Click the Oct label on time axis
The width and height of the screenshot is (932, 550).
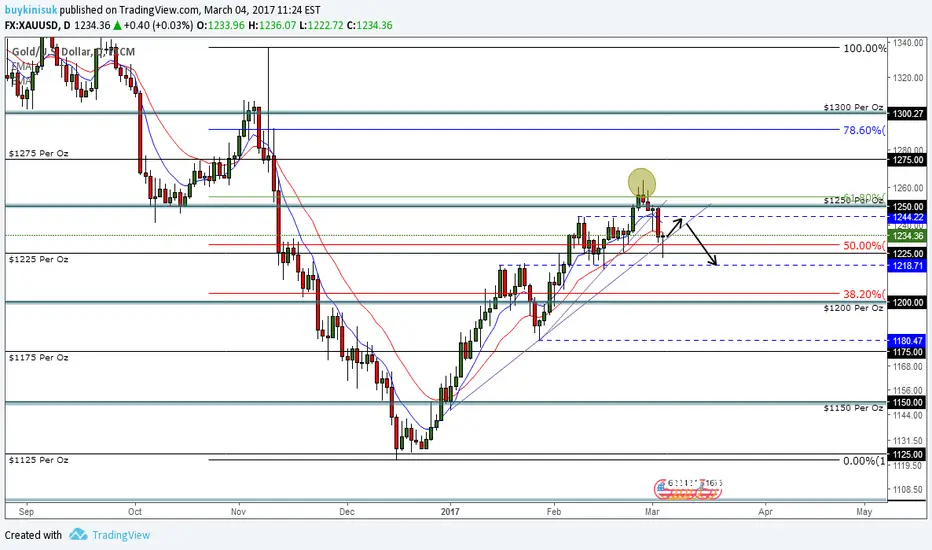click(x=135, y=511)
